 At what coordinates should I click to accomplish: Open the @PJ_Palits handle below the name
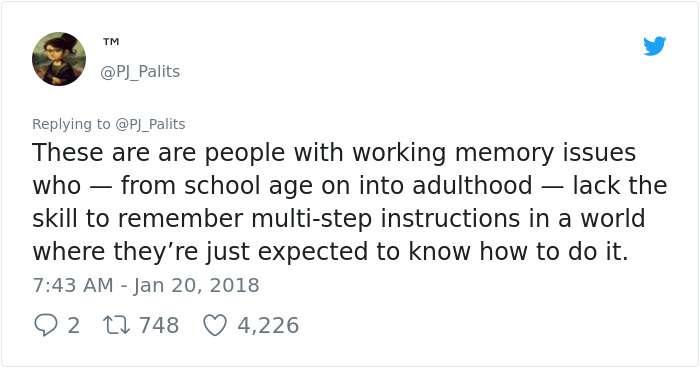(x=140, y=71)
